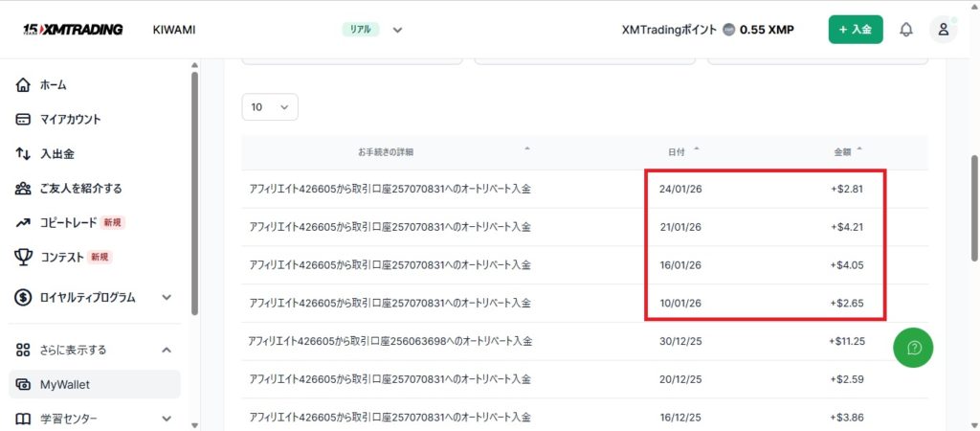Open notifications bell icon
This screenshot has height=431, width=980.
[x=905, y=30]
